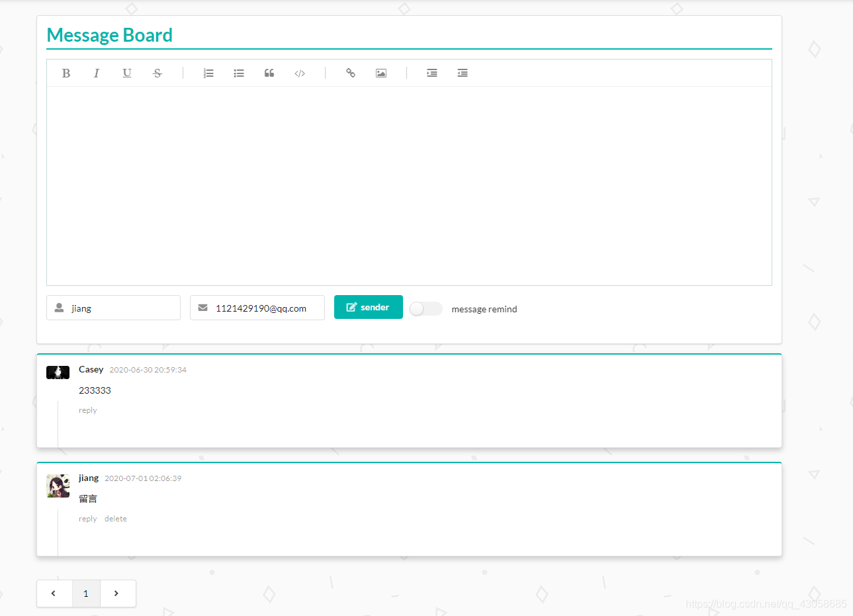Click the comment text 留言
The image size is (853, 616).
(88, 499)
